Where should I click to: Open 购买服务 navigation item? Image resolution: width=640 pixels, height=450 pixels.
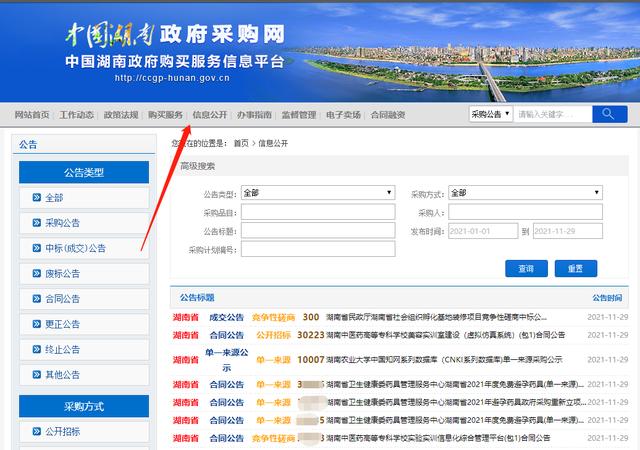click(165, 115)
